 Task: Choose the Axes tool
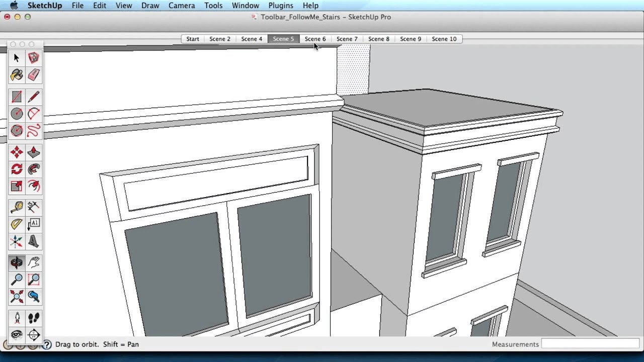pos(17,241)
